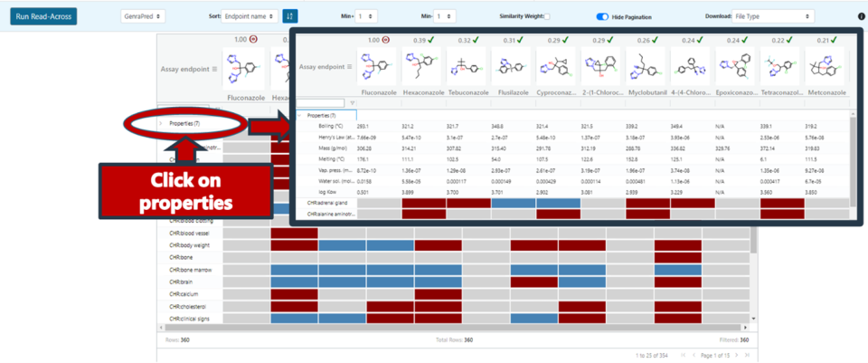Select the CHR:calcium row label
This screenshot has width=868, height=363.
[182, 294]
